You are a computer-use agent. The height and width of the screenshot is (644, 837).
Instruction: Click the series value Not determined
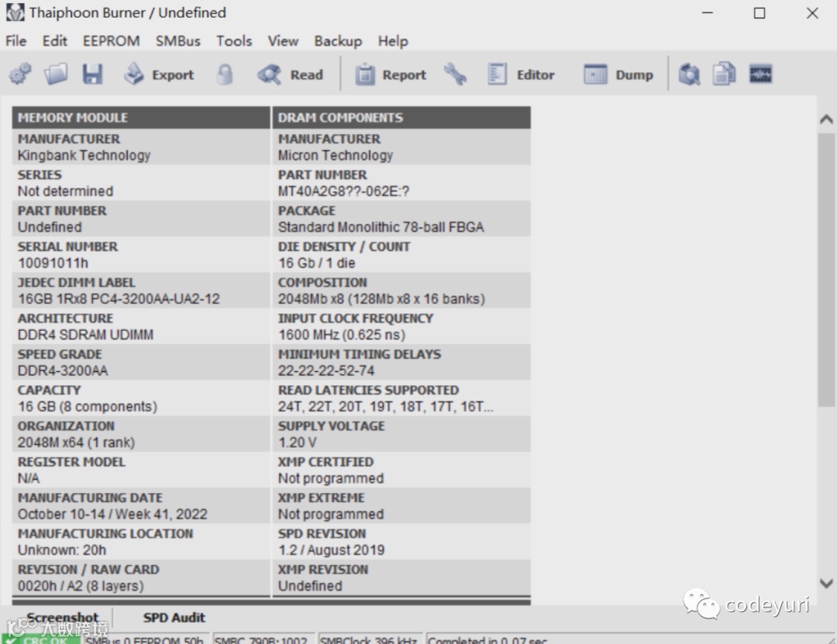(x=65, y=191)
